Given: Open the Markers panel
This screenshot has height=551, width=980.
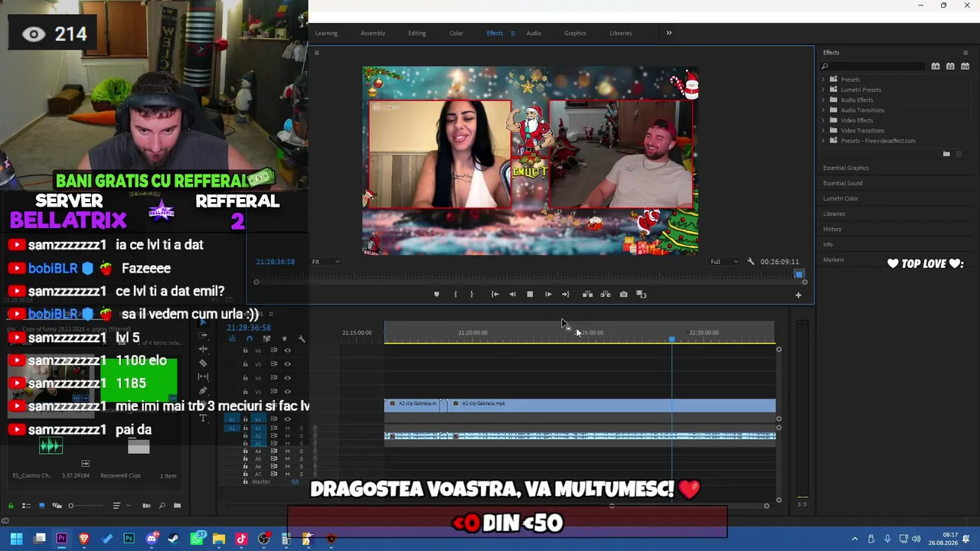Looking at the screenshot, I should click(834, 259).
